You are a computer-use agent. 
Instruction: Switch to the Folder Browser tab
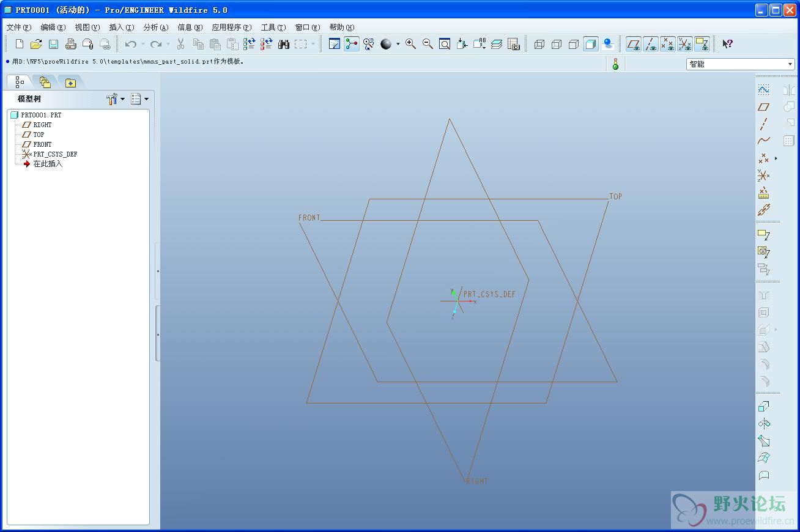click(x=45, y=82)
